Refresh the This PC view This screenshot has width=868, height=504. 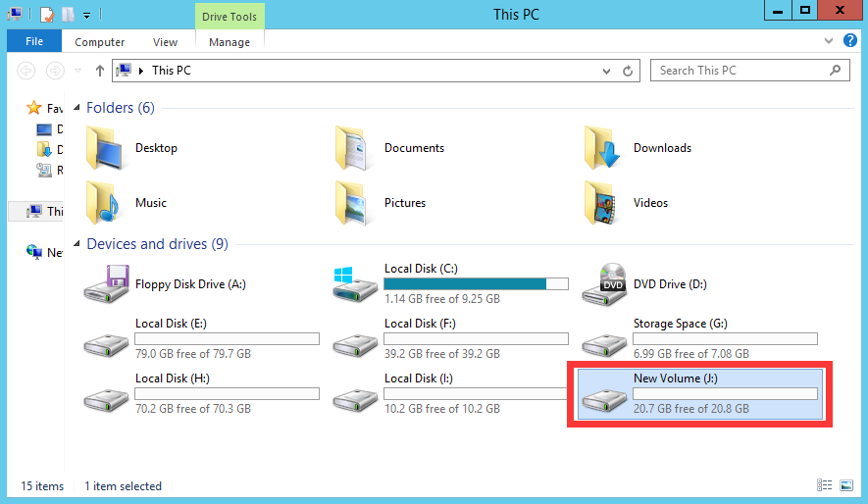(628, 71)
